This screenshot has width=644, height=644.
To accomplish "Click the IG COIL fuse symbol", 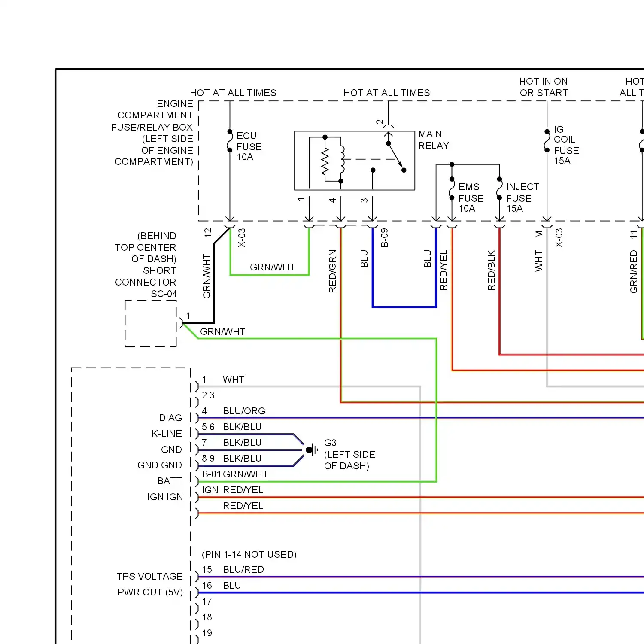I will pos(547,141).
